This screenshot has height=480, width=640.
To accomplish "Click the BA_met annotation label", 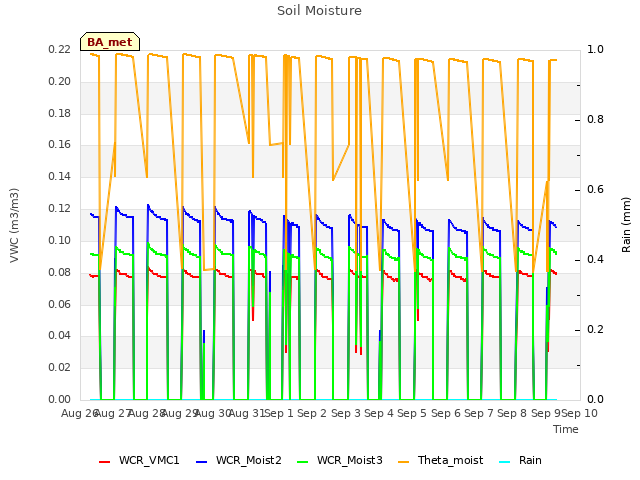I will [110, 42].
